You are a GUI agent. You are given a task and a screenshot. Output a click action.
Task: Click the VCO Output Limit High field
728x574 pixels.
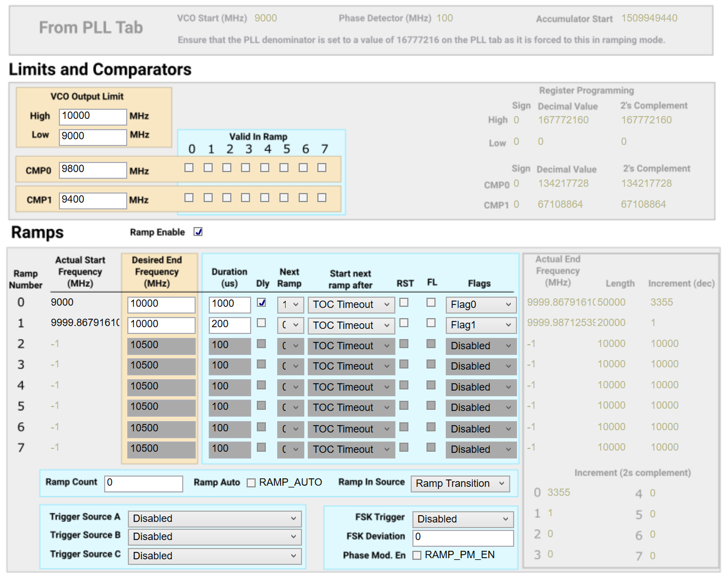point(93,117)
